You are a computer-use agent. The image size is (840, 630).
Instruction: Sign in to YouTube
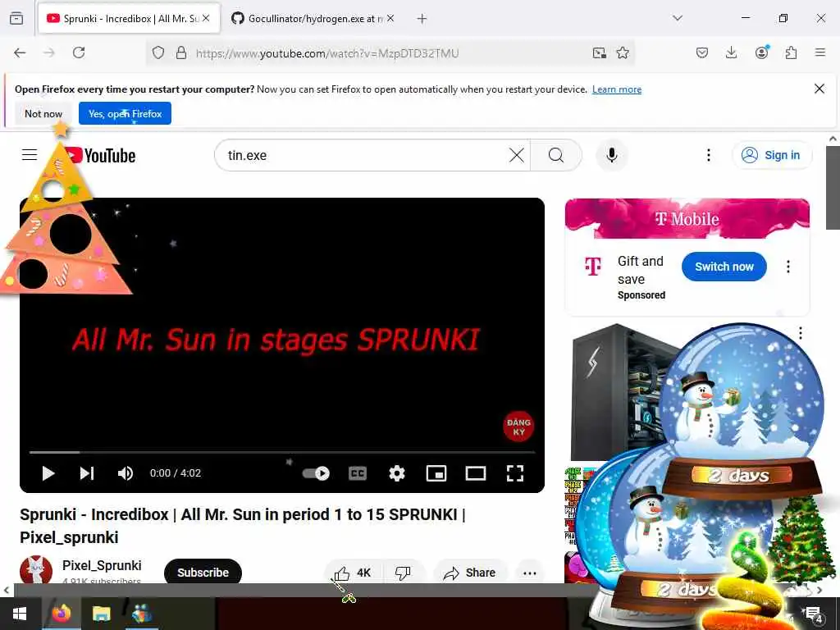pyautogui.click(x=772, y=155)
